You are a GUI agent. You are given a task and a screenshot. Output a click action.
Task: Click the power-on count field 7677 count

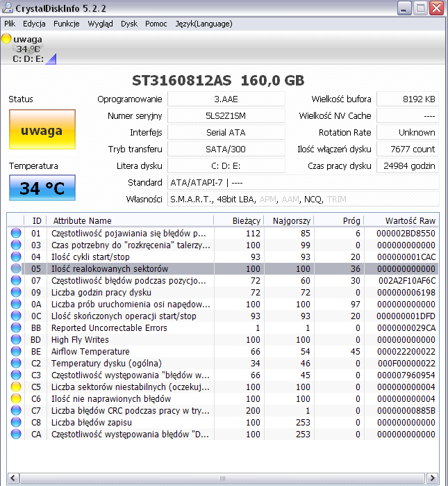(408, 149)
